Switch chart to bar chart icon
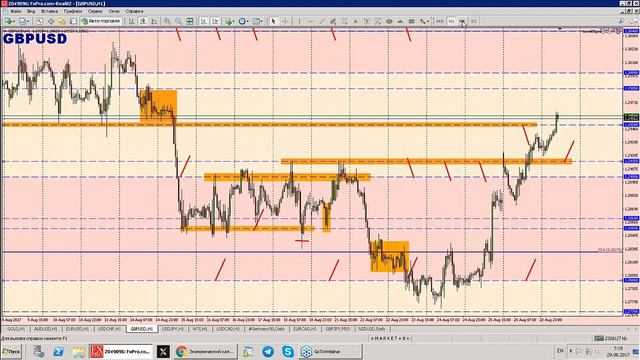 coord(131,21)
